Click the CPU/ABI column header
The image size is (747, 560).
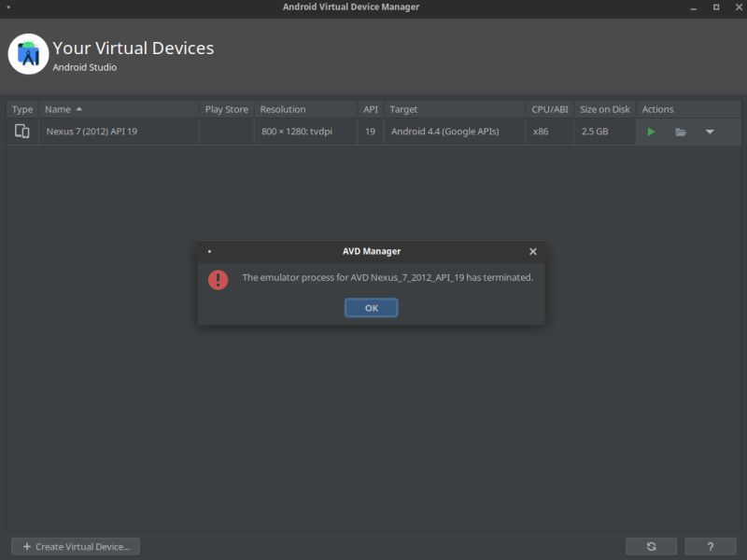coord(548,109)
